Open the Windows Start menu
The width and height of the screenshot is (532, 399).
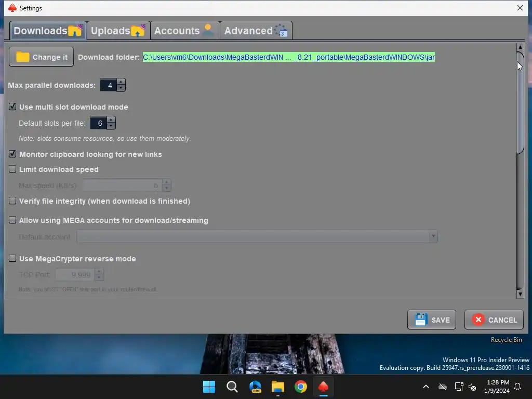tap(209, 387)
